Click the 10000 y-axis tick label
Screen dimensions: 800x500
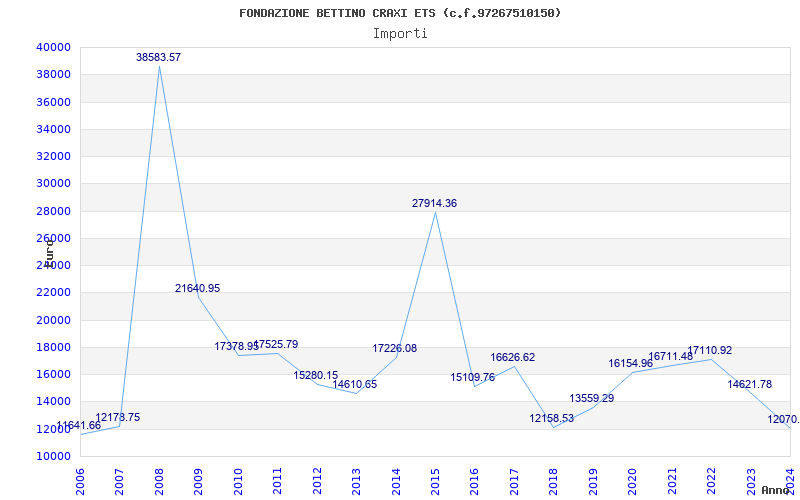53,456
